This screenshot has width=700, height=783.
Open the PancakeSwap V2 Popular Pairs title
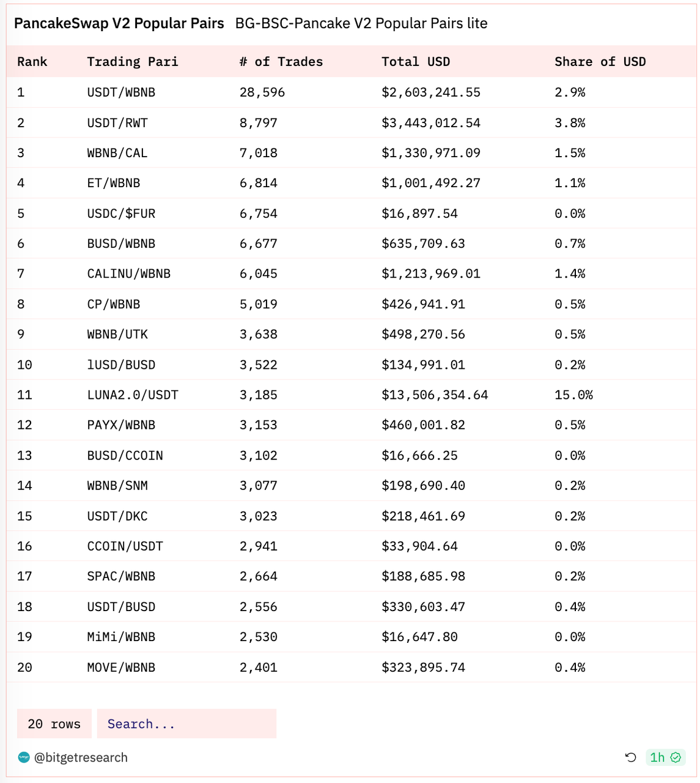point(119,23)
